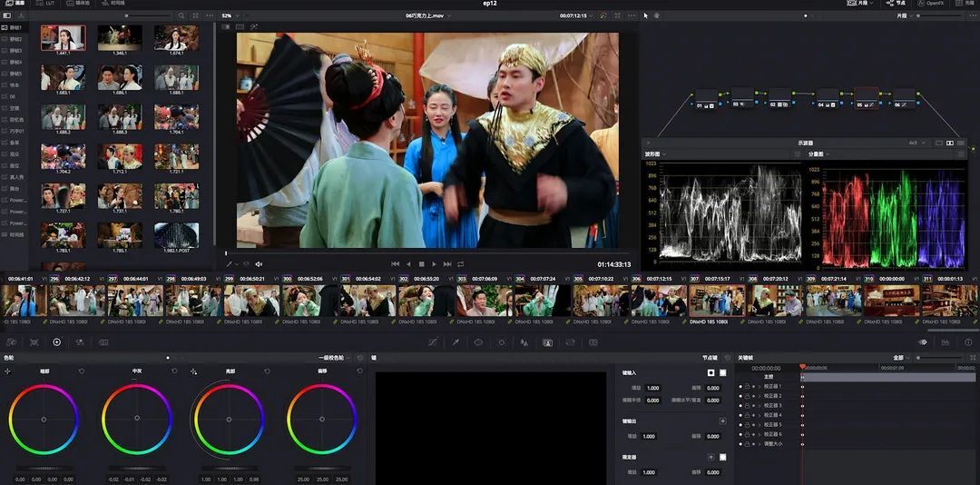The image size is (980, 485).
Task: Click the shadows black point picker
Action: click(7, 371)
